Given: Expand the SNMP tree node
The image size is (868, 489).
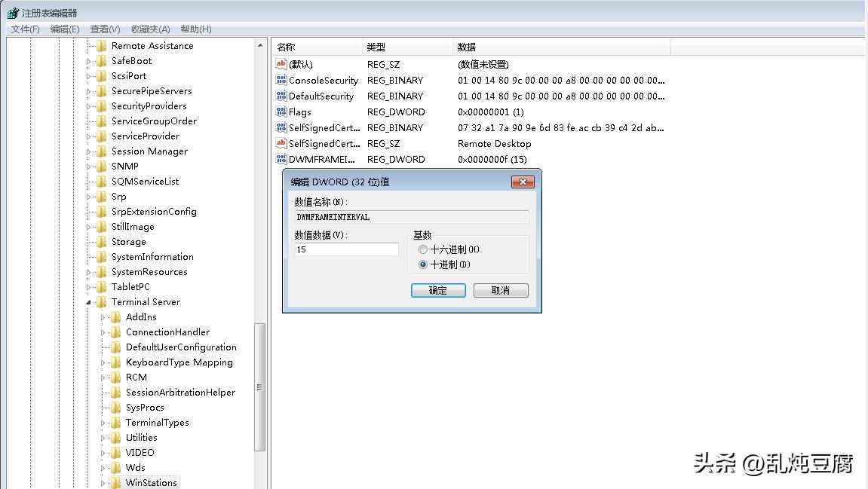Looking at the screenshot, I should coord(89,166).
